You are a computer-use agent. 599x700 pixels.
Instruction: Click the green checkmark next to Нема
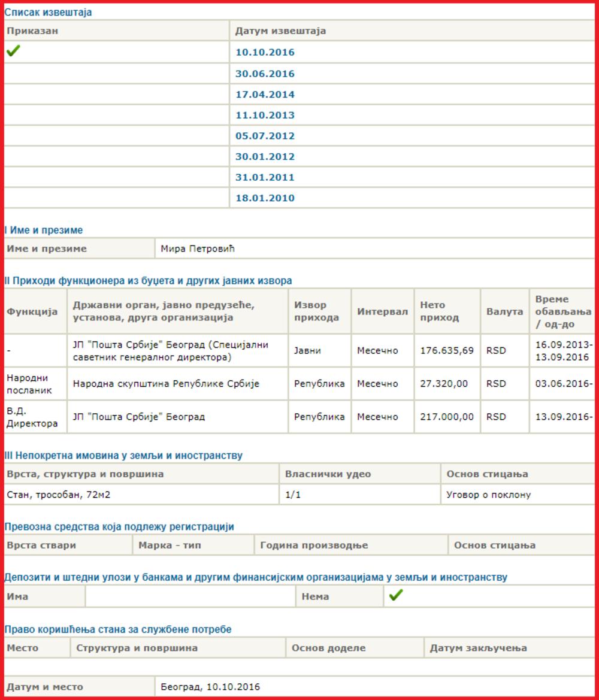pos(395,595)
